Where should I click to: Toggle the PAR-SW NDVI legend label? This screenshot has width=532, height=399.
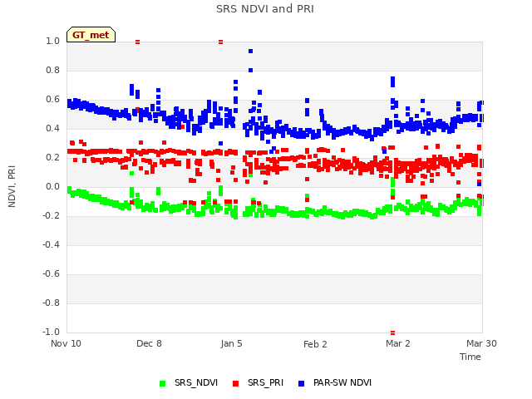coord(342,382)
